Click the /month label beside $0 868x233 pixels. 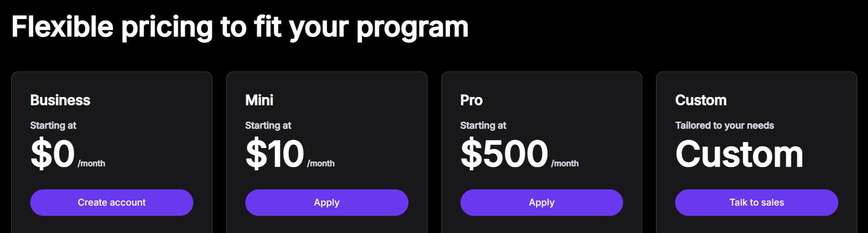pyautogui.click(x=92, y=163)
